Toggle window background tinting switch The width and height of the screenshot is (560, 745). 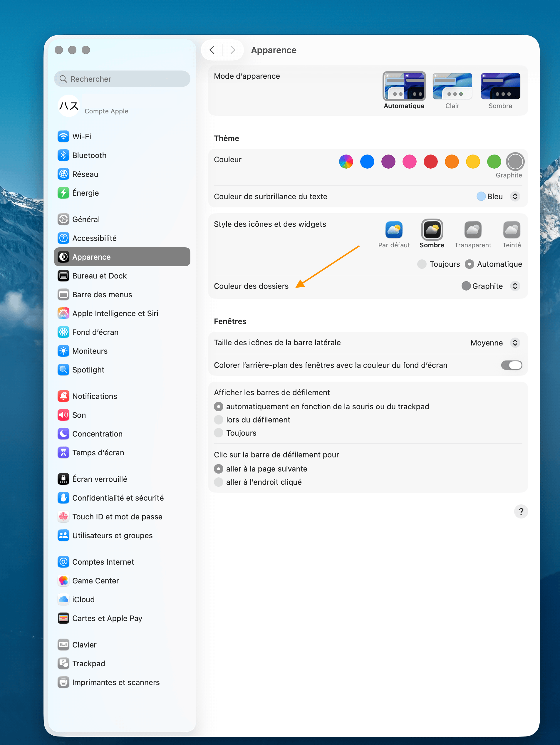click(x=511, y=365)
